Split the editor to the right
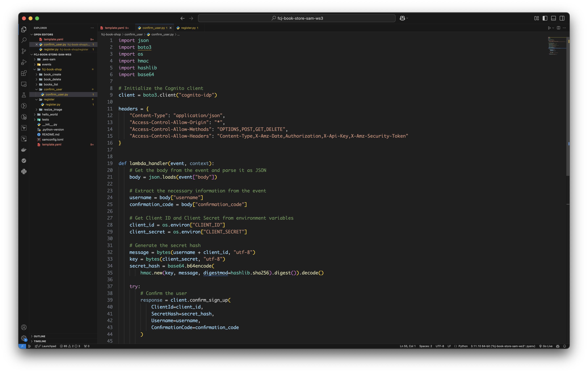 [x=558, y=28]
